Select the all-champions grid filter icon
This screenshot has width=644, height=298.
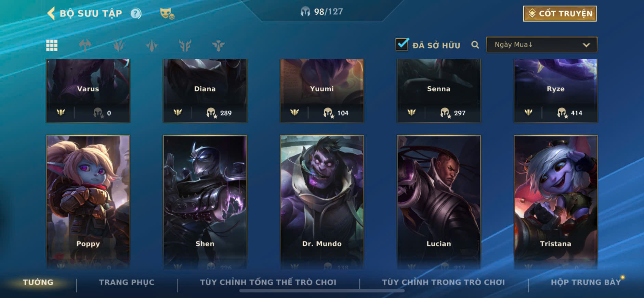click(52, 45)
